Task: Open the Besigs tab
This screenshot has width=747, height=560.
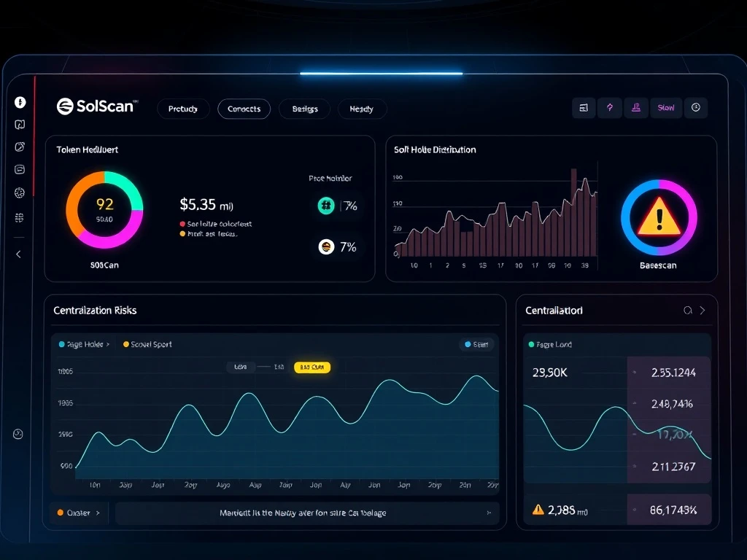Action: click(x=305, y=109)
